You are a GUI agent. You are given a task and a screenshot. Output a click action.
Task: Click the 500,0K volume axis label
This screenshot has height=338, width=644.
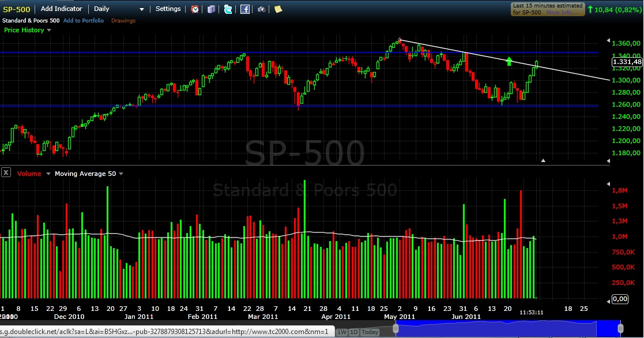coord(623,268)
